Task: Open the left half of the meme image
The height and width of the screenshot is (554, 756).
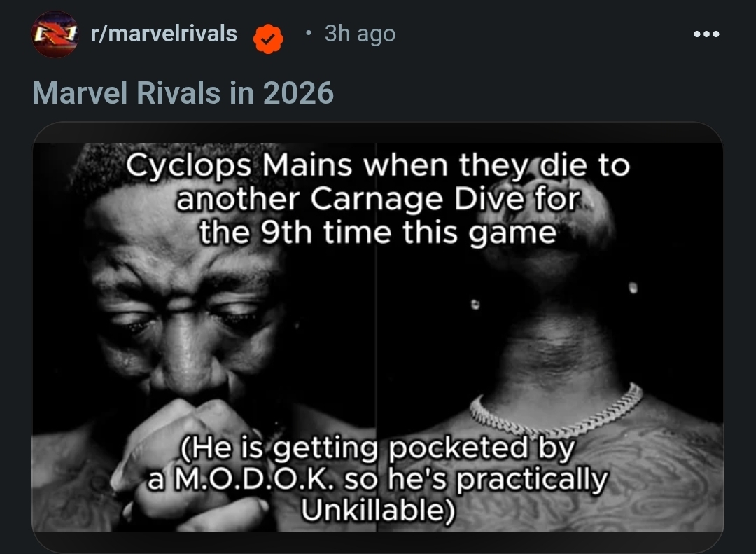Action: point(204,338)
